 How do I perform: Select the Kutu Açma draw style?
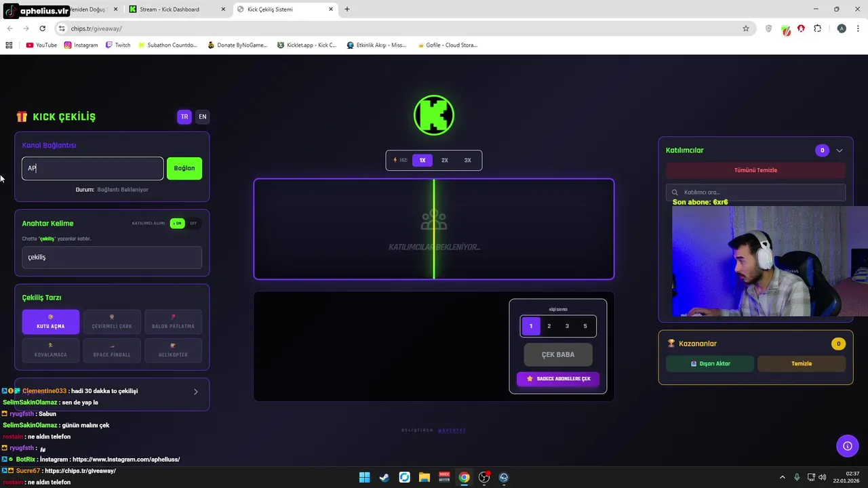pyautogui.click(x=51, y=322)
